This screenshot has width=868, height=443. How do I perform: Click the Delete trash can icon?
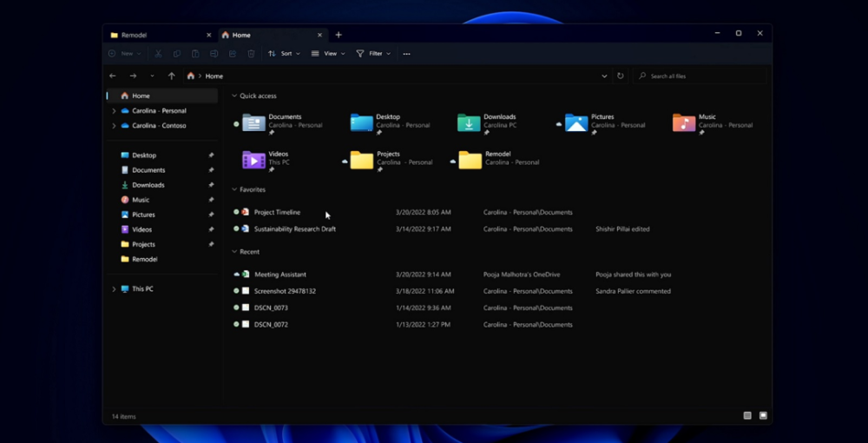click(x=251, y=54)
